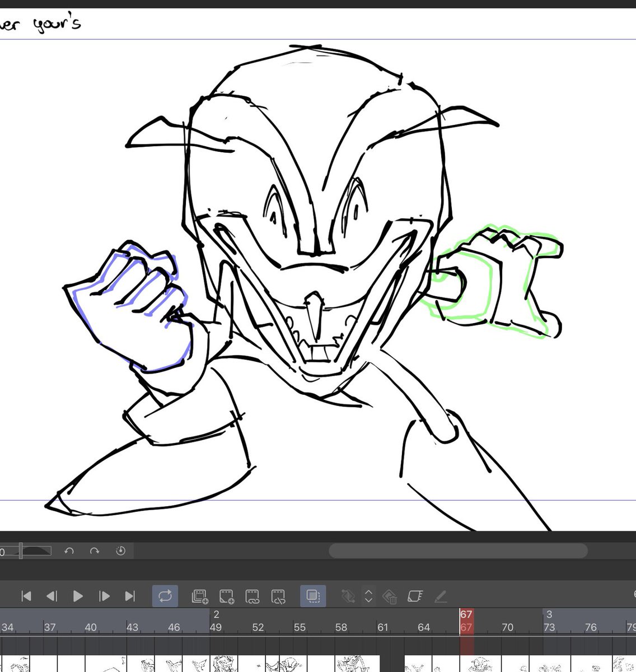This screenshot has height=672, width=636.
Task: Click the delete keyframe trash icon
Action: pyautogui.click(x=390, y=597)
